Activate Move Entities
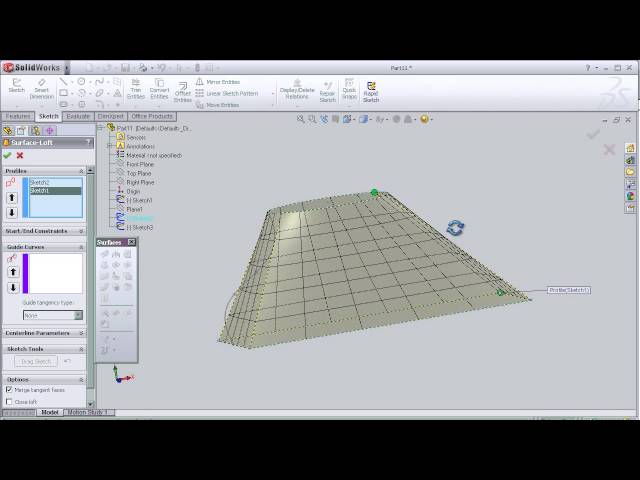 [x=218, y=105]
